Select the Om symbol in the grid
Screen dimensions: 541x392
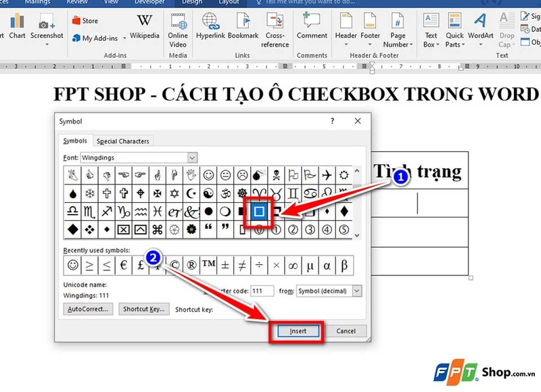(225, 193)
